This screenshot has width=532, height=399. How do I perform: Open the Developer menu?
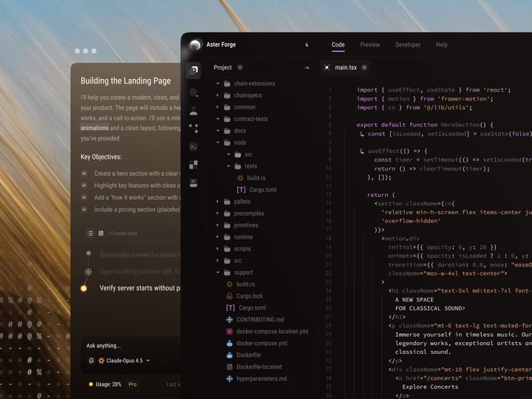[408, 45]
